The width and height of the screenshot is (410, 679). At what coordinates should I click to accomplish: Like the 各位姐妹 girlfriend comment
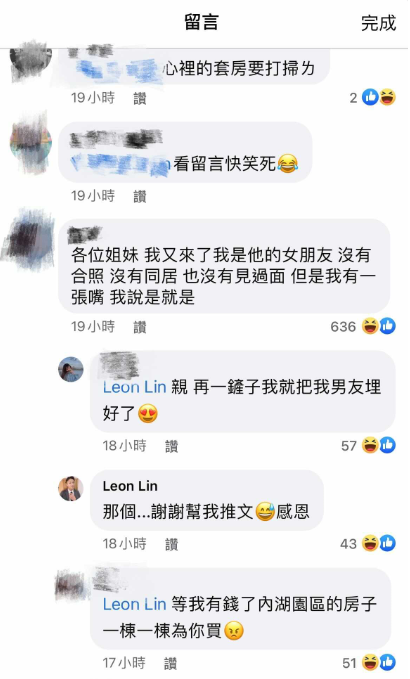tap(139, 327)
